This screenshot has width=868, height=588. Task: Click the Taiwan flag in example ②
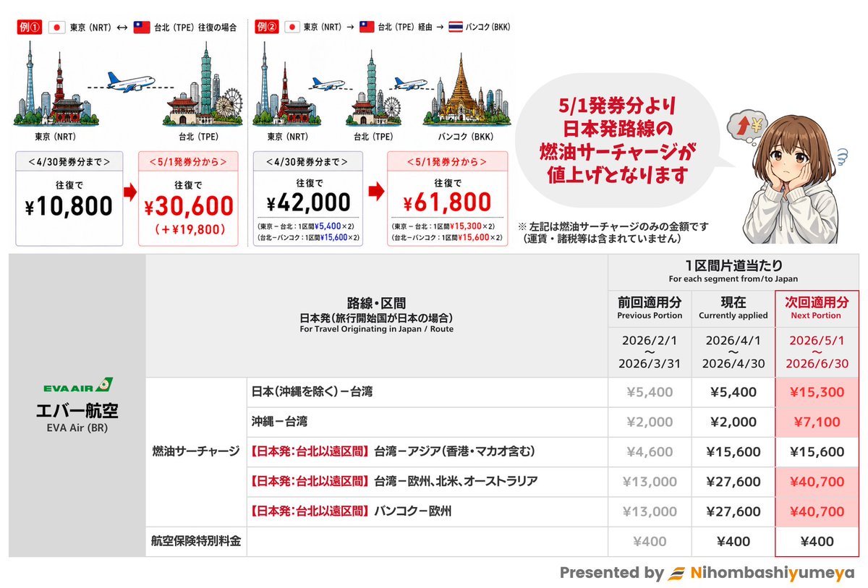pos(367,27)
